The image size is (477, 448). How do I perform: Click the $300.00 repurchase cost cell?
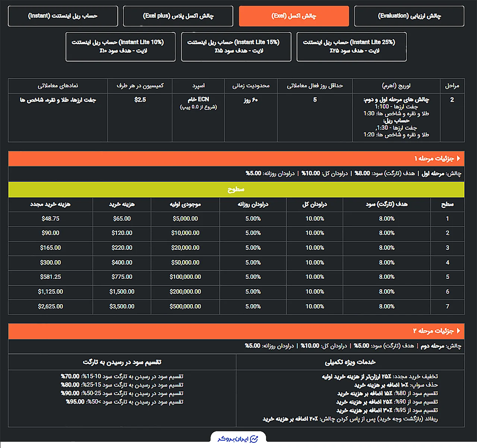click(x=50, y=263)
